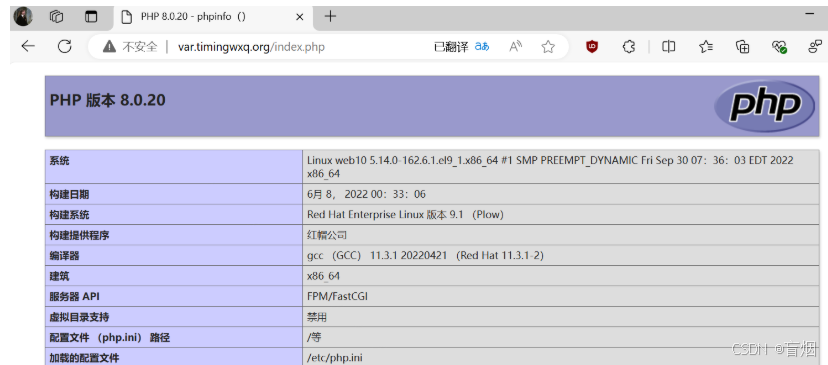Click the '已翻译' translated label

[451, 47]
